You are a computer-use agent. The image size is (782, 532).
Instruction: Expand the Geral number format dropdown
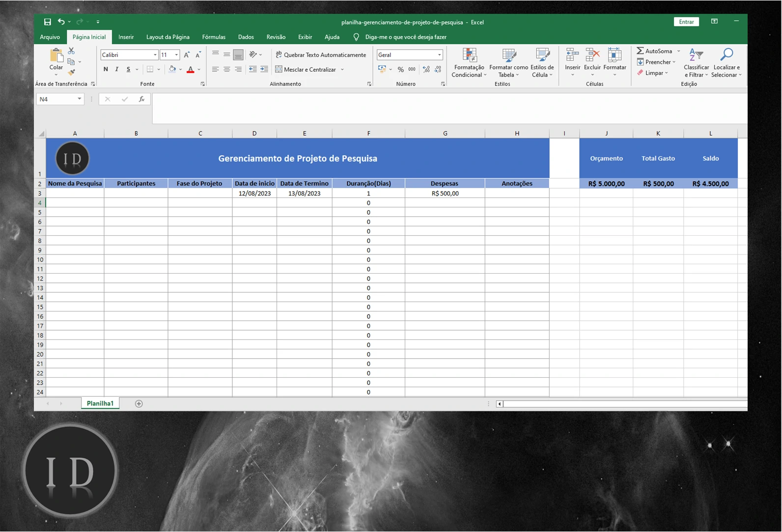[439, 55]
